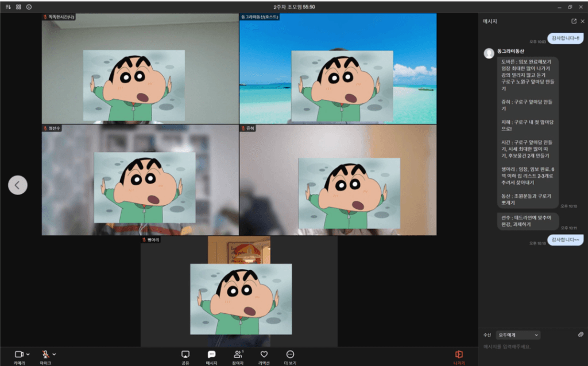This screenshot has width=588, height=366.
Task: Click the '감사합니다~~' message sent at 10:18
Action: pos(565,240)
